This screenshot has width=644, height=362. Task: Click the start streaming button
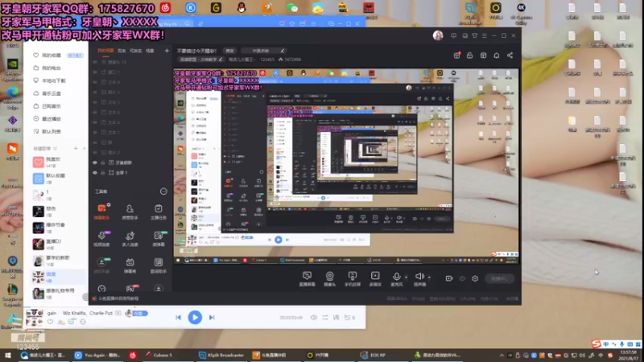coord(499,278)
